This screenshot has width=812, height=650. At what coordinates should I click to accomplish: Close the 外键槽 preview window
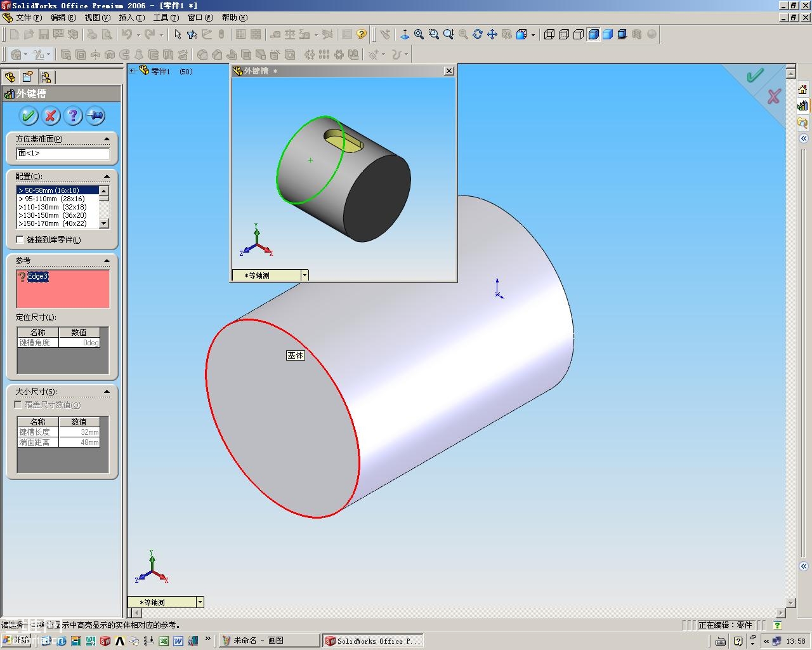point(449,70)
